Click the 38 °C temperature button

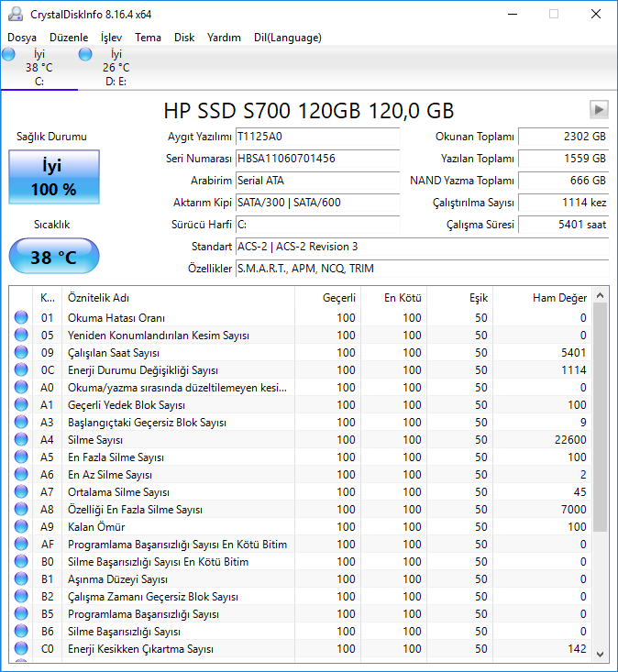(54, 257)
